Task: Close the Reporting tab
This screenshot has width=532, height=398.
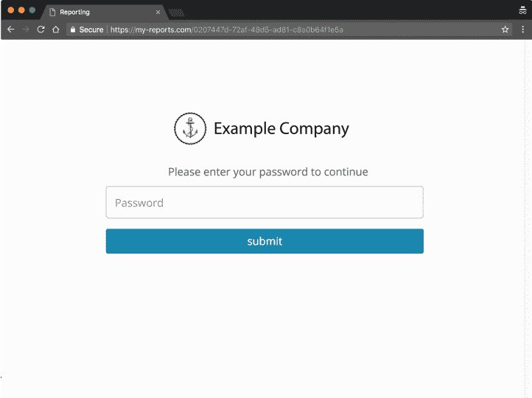Action: point(158,13)
